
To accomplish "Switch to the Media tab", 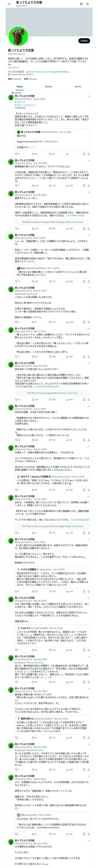I will [78, 87].
